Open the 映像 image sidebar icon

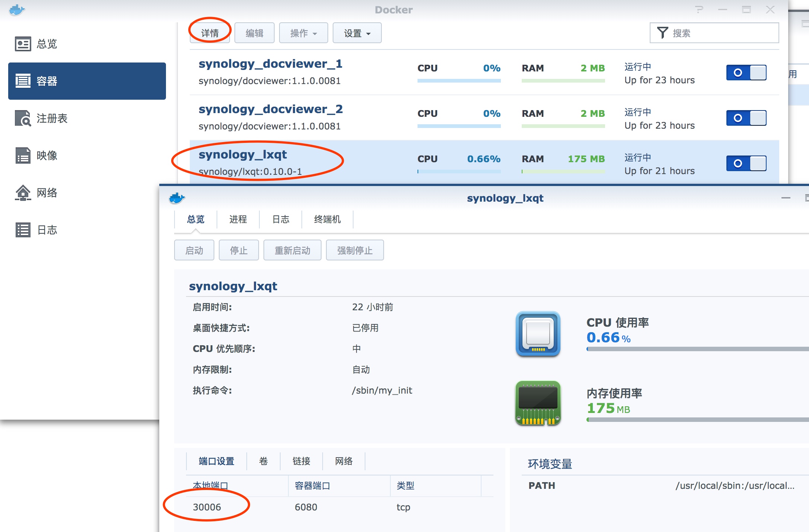[23, 156]
